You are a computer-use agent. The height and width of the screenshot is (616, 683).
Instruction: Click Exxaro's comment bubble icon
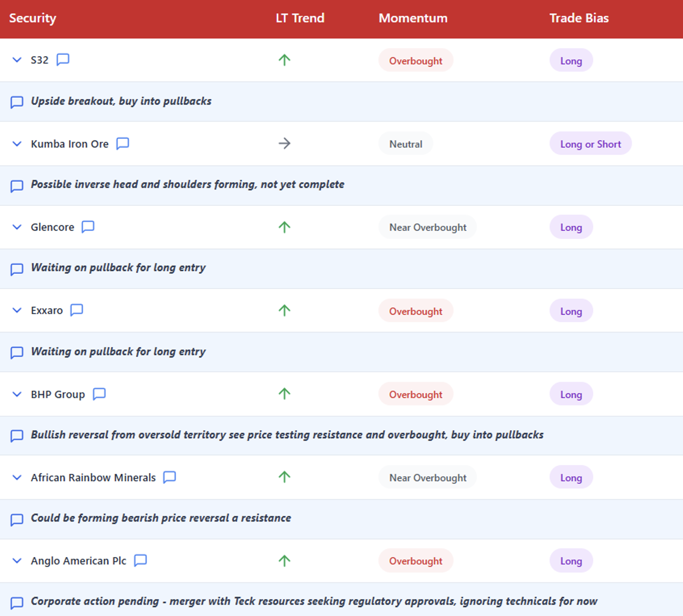(x=77, y=310)
